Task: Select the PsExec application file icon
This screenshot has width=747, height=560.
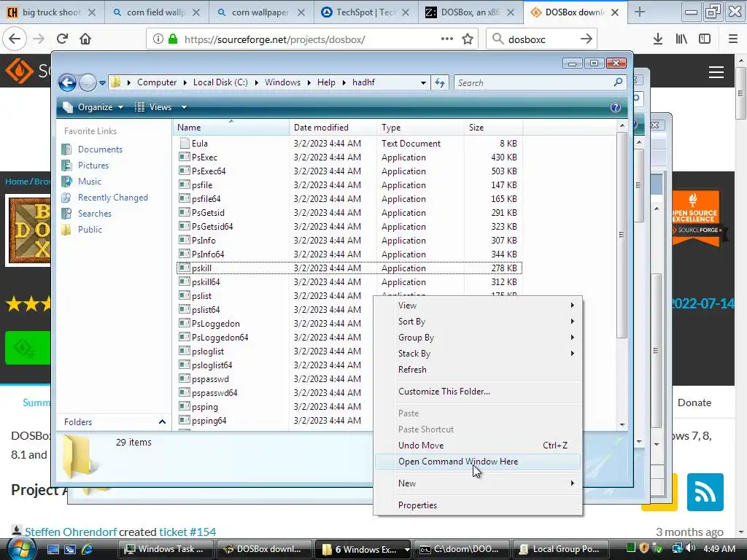Action: click(x=185, y=157)
